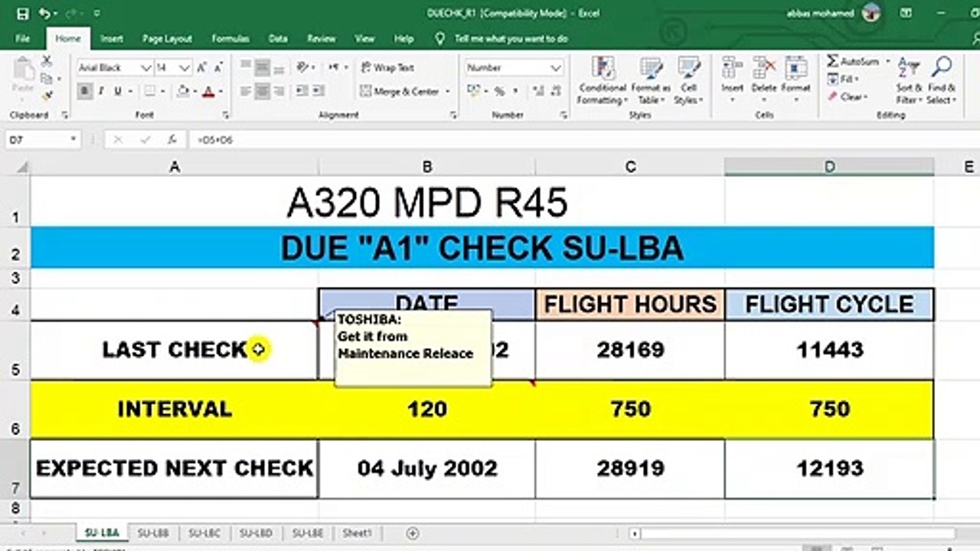This screenshot has width=980, height=551.
Task: Select cell with 04 July 2002
Action: pos(427,468)
